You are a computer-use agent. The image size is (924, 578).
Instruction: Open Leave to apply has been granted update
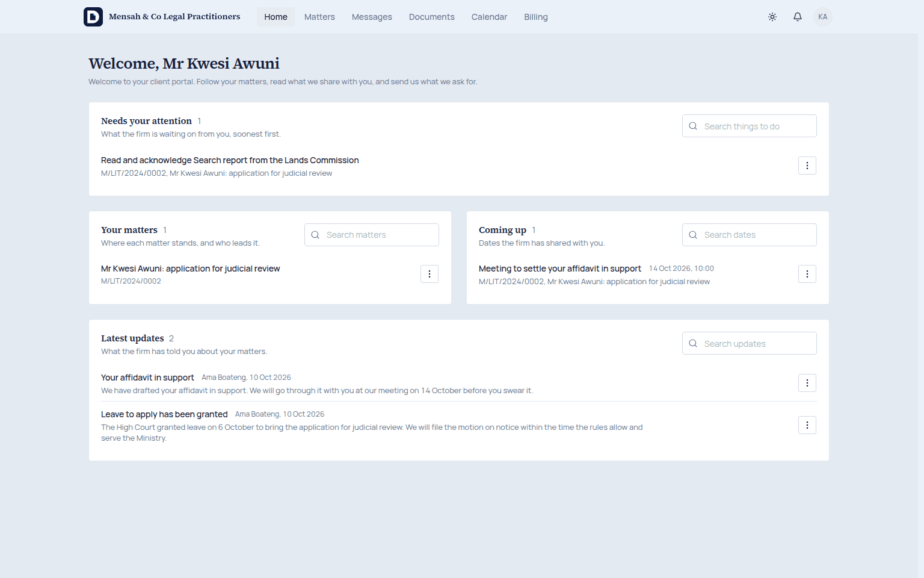[x=164, y=414]
